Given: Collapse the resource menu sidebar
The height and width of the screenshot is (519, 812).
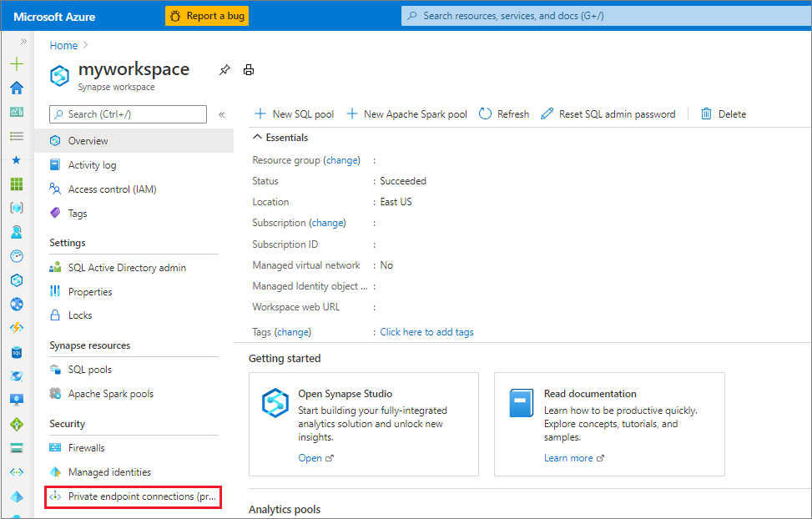Looking at the screenshot, I should 221,114.
